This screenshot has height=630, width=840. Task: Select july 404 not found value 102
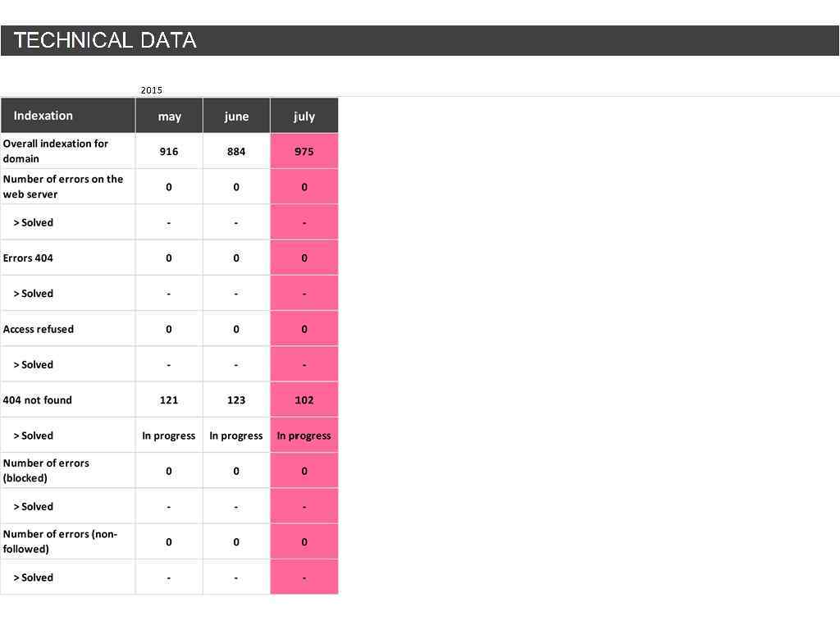tap(304, 400)
